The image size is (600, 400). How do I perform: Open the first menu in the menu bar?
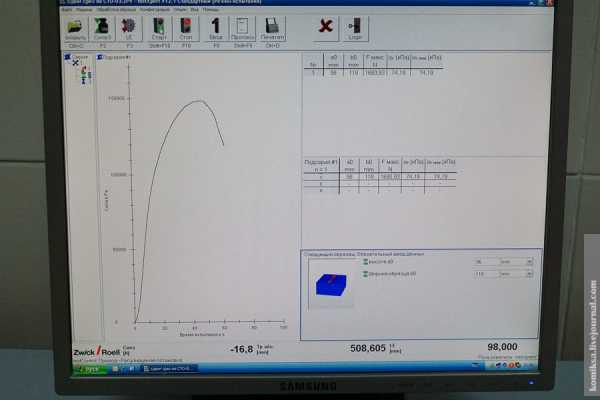coord(65,10)
